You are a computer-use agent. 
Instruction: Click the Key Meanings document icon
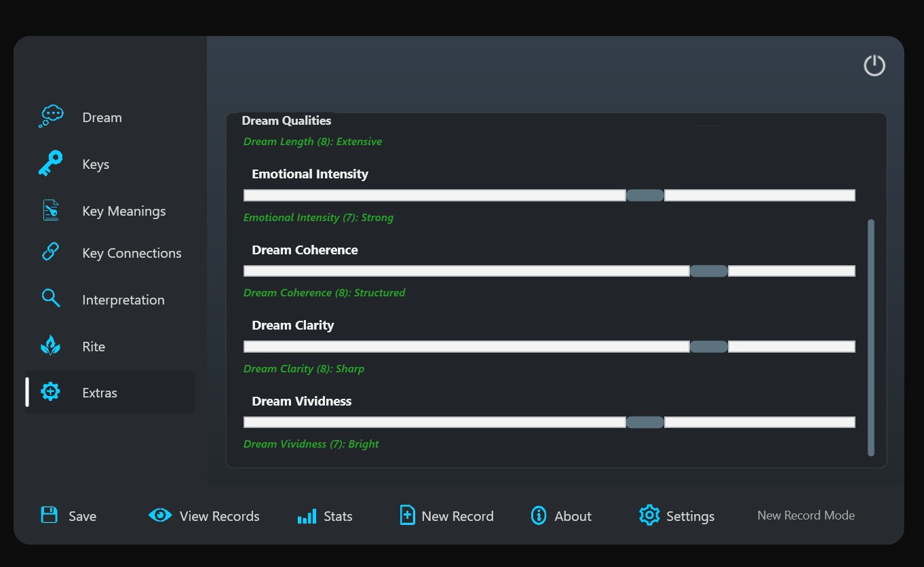coord(51,210)
